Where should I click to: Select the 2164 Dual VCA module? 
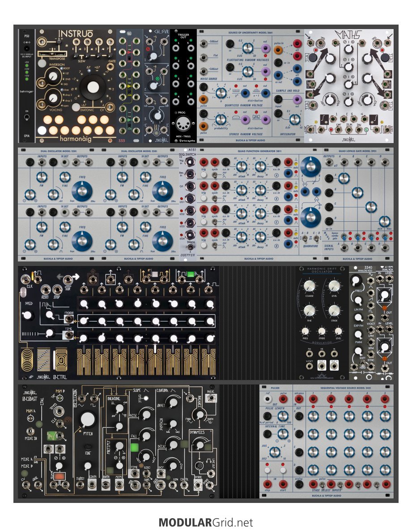click(385, 323)
